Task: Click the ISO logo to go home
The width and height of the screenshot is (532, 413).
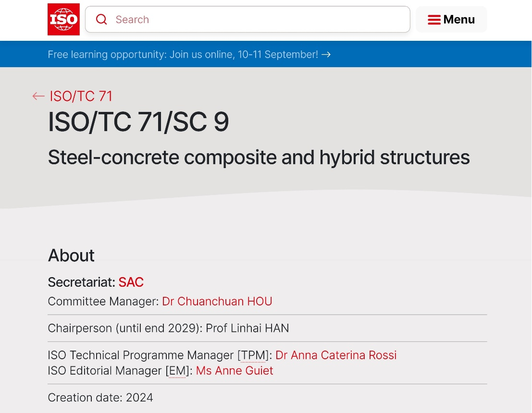Action: [63, 19]
